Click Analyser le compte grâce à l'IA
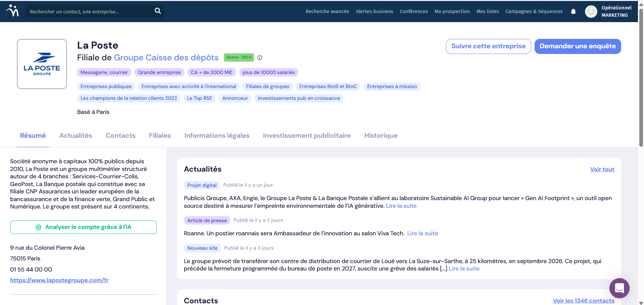This screenshot has width=644, height=305. click(83, 227)
